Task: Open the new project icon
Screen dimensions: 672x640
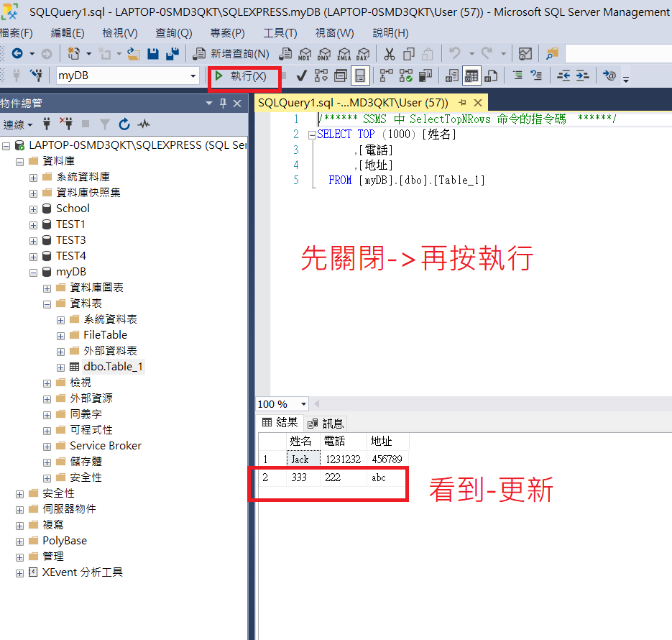Action: 74,54
